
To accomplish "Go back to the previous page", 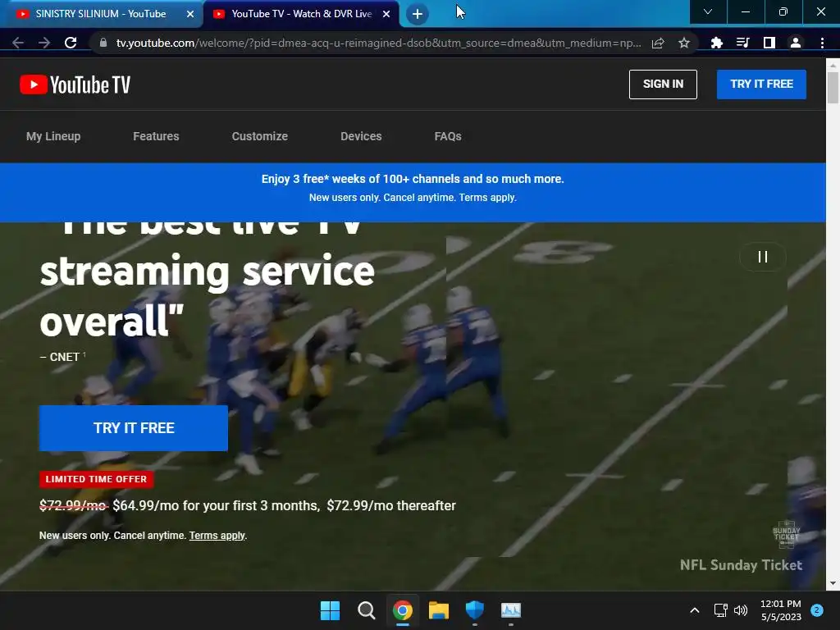I will coord(18,43).
